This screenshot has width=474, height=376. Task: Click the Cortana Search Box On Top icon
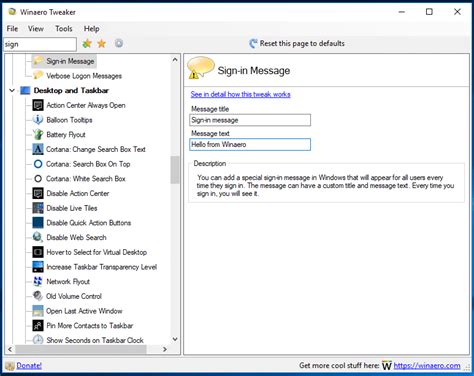(38, 164)
